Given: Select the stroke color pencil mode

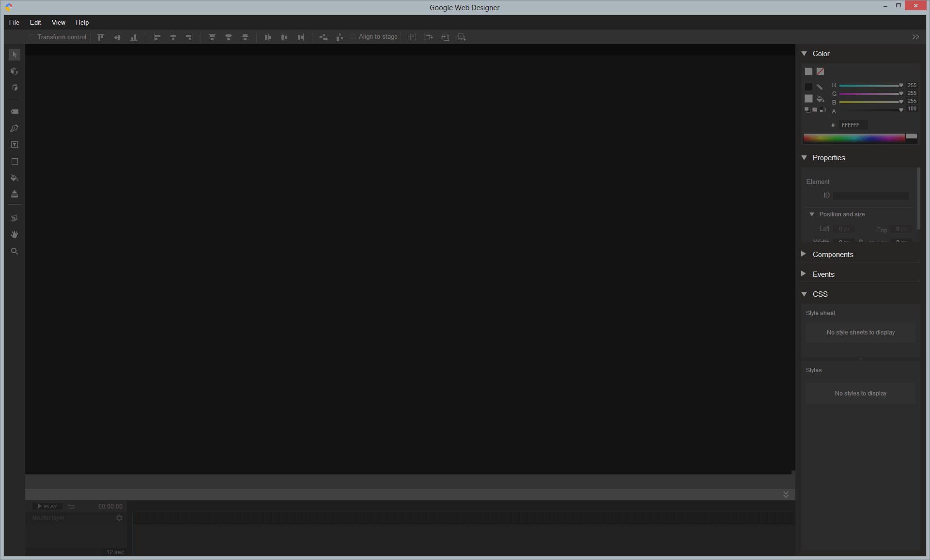Looking at the screenshot, I should coord(820,87).
